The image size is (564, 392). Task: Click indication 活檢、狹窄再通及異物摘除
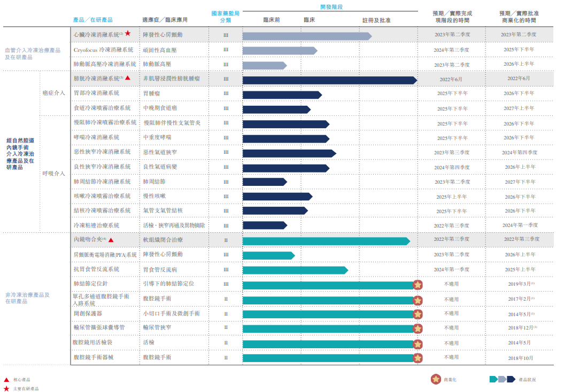(174, 225)
